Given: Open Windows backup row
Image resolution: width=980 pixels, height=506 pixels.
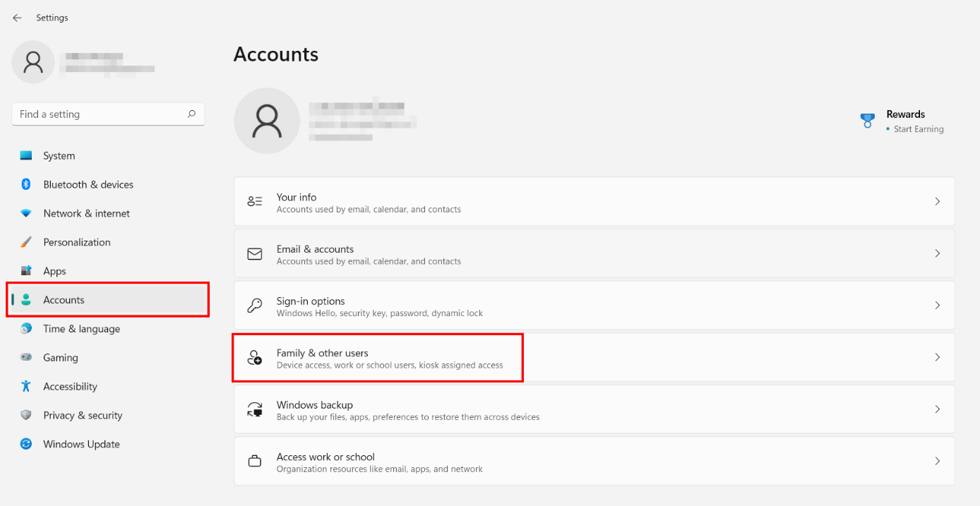Looking at the screenshot, I should (x=594, y=409).
